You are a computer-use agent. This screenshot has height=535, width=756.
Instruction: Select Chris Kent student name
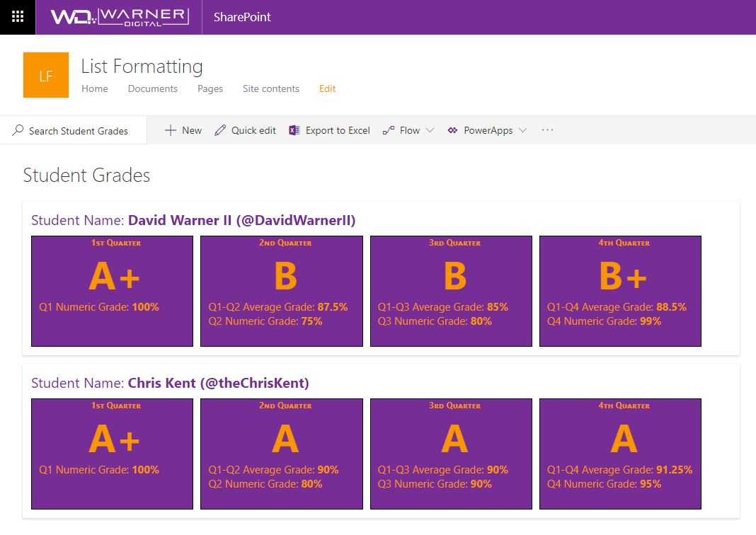pos(219,383)
